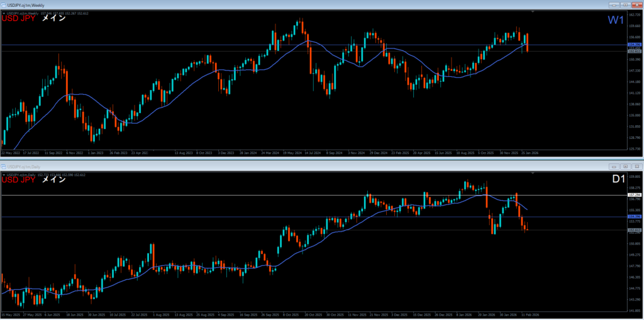Select the blue 154.396 price tag on daily axis
Screen dimensions: 644x320
click(x=634, y=217)
